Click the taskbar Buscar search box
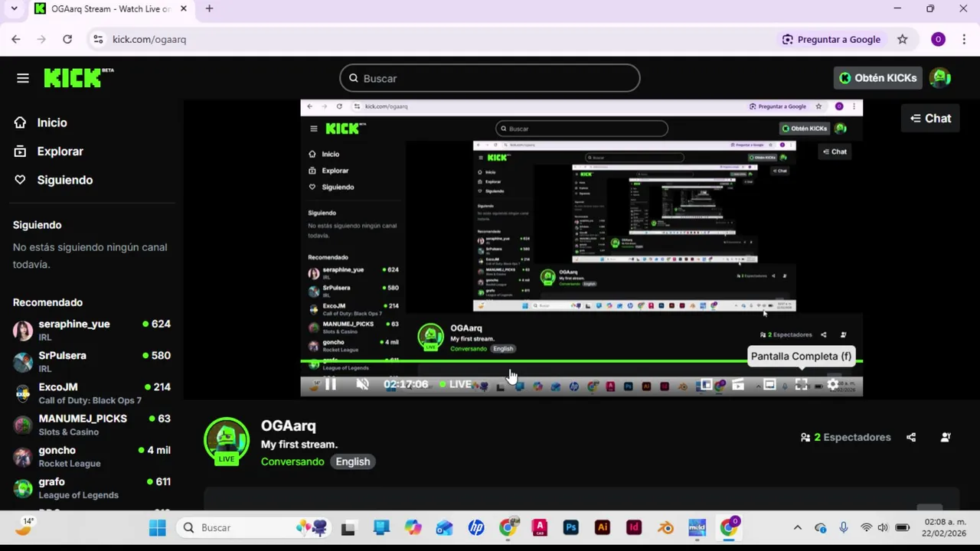The width and height of the screenshot is (980, 551). point(254,527)
